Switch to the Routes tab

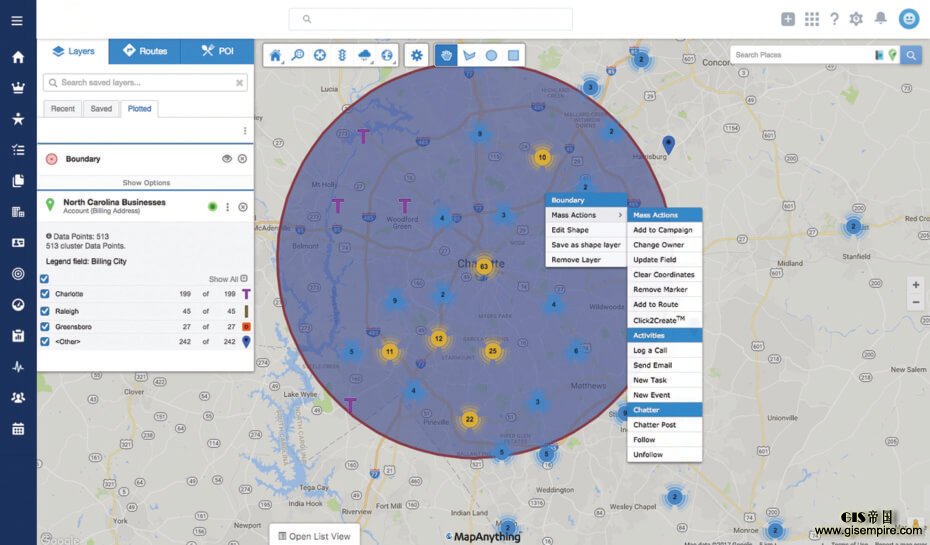[145, 51]
